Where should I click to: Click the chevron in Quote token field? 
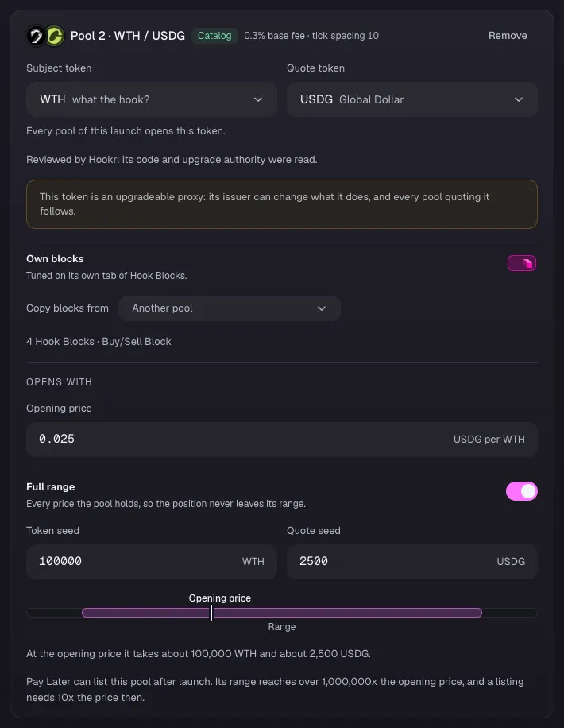click(519, 99)
